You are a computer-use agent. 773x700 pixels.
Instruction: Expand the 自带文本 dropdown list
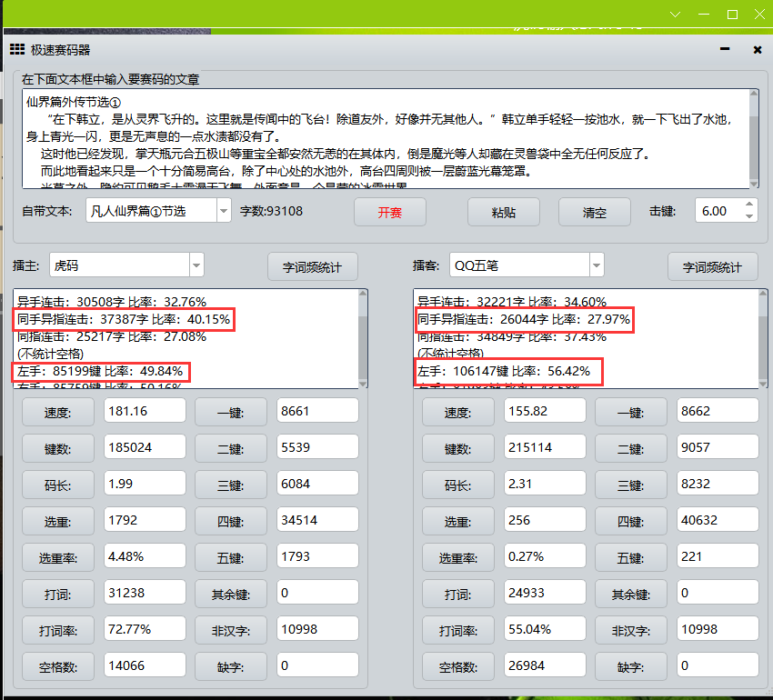[x=224, y=211]
